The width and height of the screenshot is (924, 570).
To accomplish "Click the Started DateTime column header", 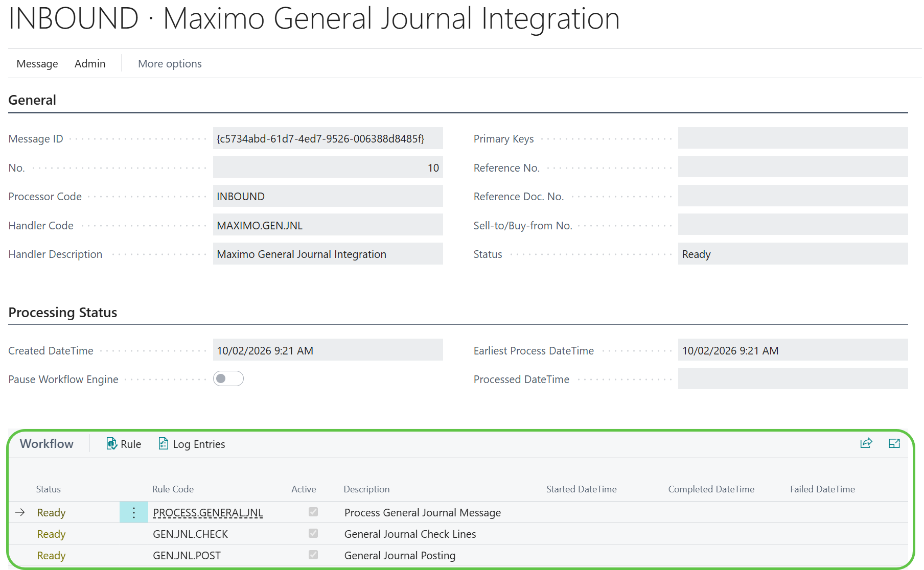I will (582, 489).
